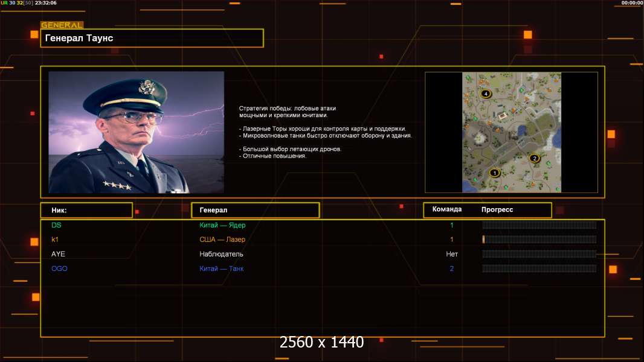644x362 pixels.
Task: Click the minimap preview thumbnail
Action: [511, 132]
